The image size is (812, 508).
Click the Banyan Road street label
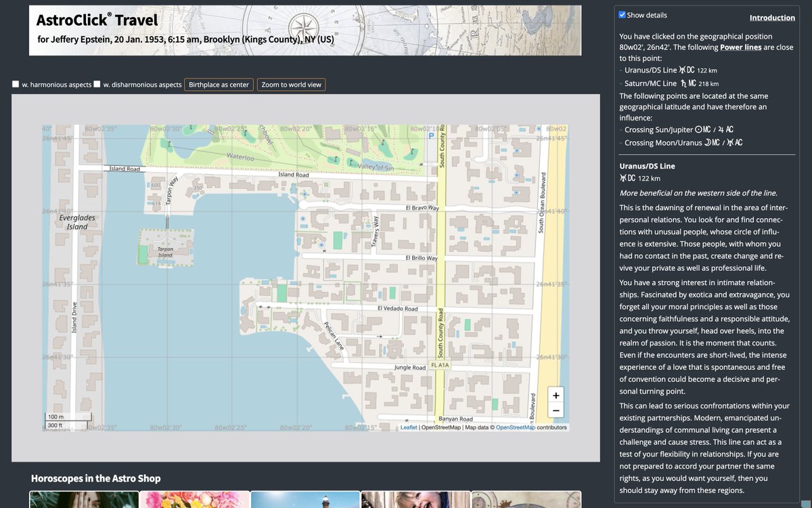click(455, 419)
